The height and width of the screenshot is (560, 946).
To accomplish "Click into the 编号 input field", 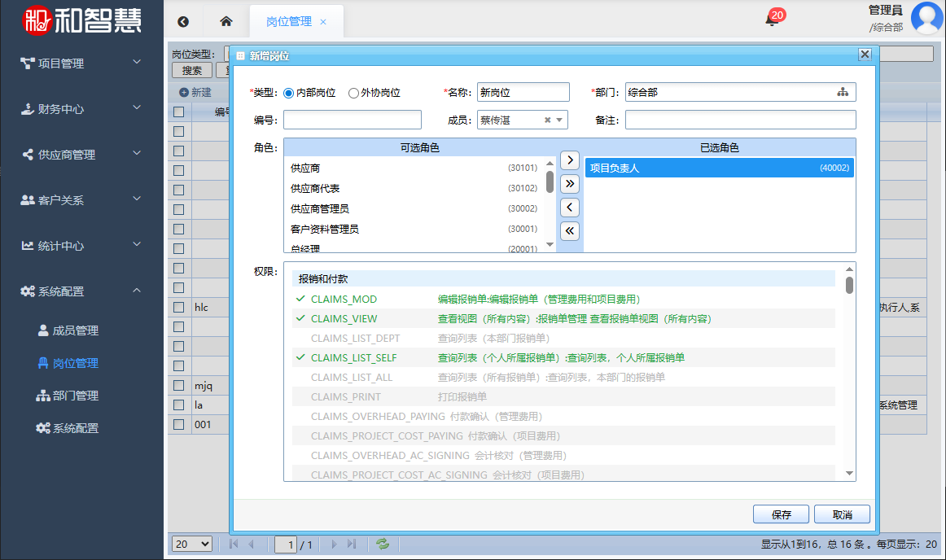I will click(353, 120).
